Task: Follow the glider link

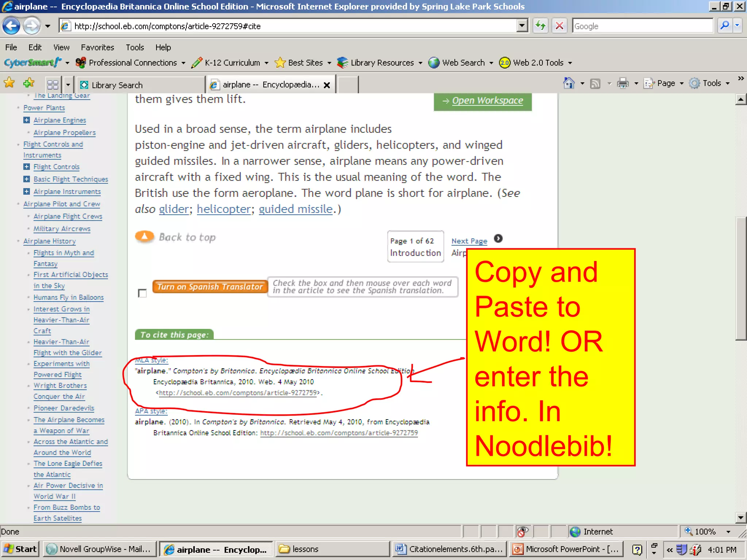Action: (x=174, y=209)
